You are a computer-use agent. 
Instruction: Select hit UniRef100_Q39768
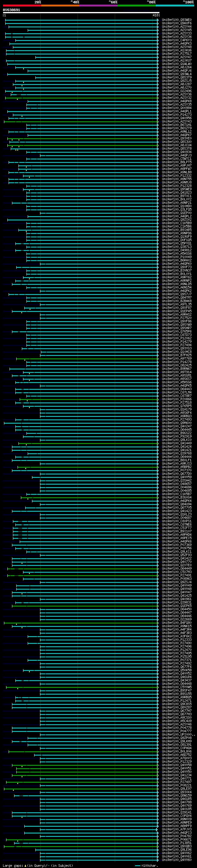[177, 454]
